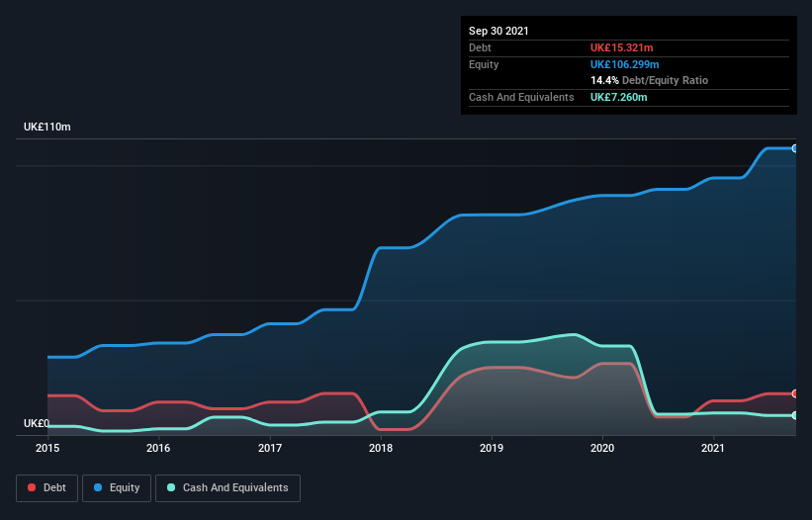Screen dimensions: 812x520
Task: Click the UK£106.299m equity value
Action: [624, 64]
